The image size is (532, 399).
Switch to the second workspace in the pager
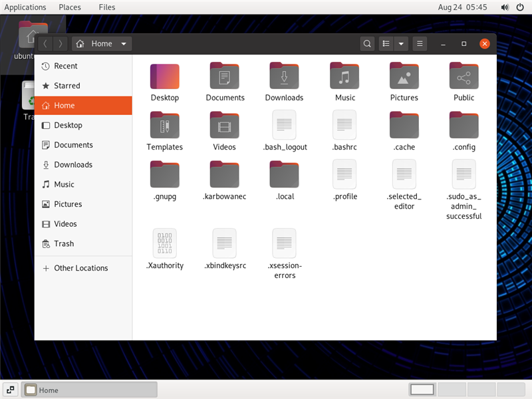tap(452, 390)
